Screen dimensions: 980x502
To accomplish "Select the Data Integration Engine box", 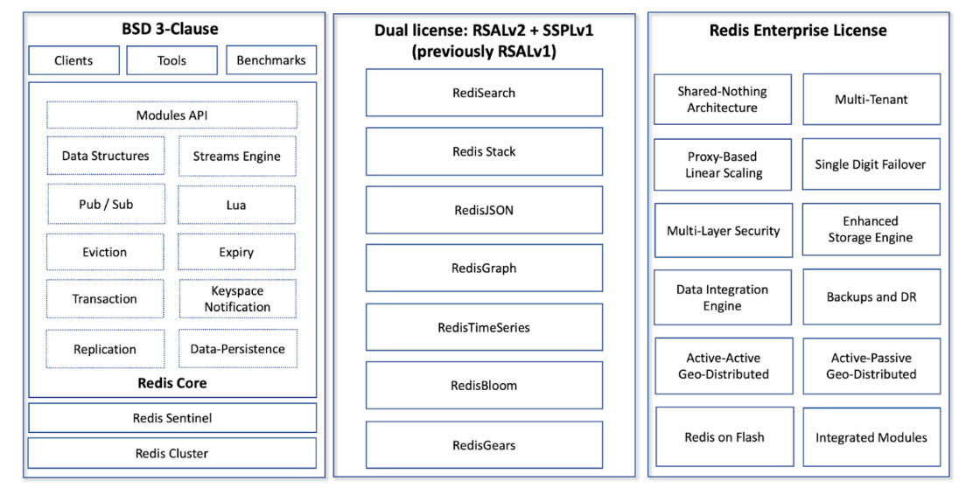I will 723,297.
